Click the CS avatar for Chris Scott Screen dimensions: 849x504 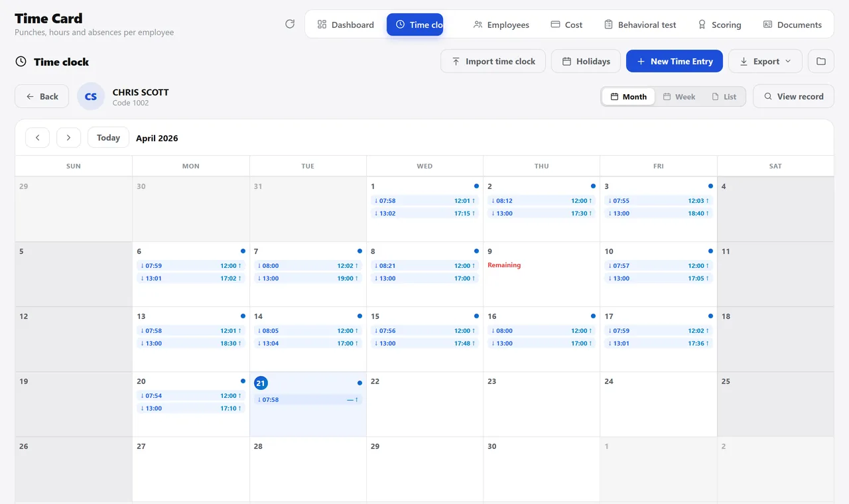click(91, 96)
